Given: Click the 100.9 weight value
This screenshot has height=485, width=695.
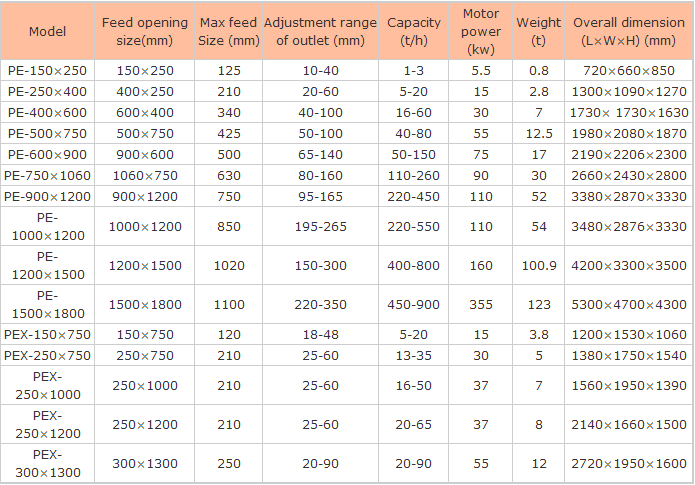Looking at the screenshot, I should point(538,266).
